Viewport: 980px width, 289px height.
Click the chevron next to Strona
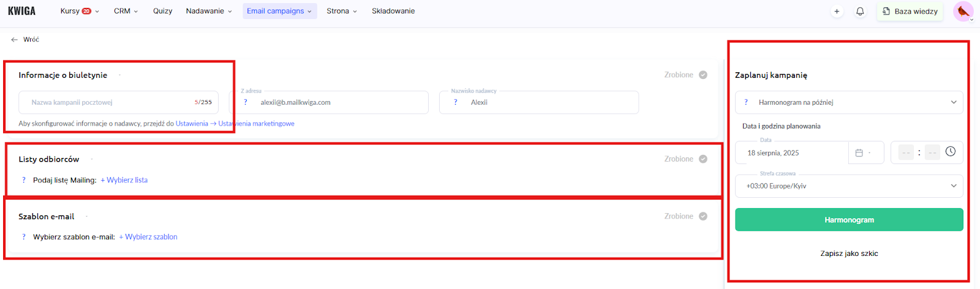355,12
